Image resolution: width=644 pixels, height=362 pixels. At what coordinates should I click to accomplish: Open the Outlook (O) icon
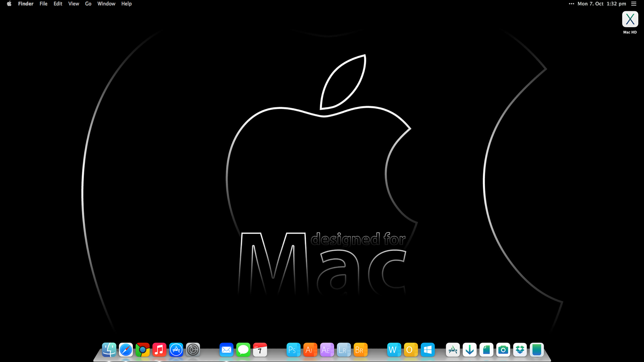[411, 350]
